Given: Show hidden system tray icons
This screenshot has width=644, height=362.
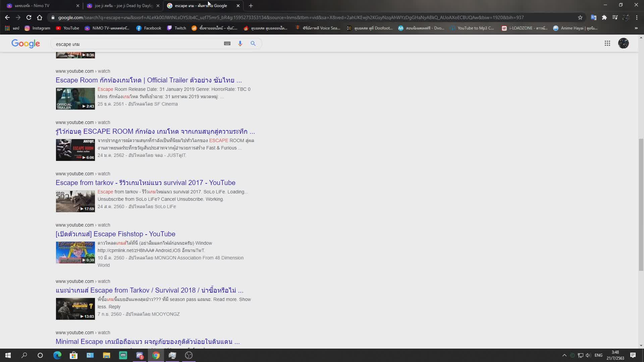Looking at the screenshot, I should [564, 355].
